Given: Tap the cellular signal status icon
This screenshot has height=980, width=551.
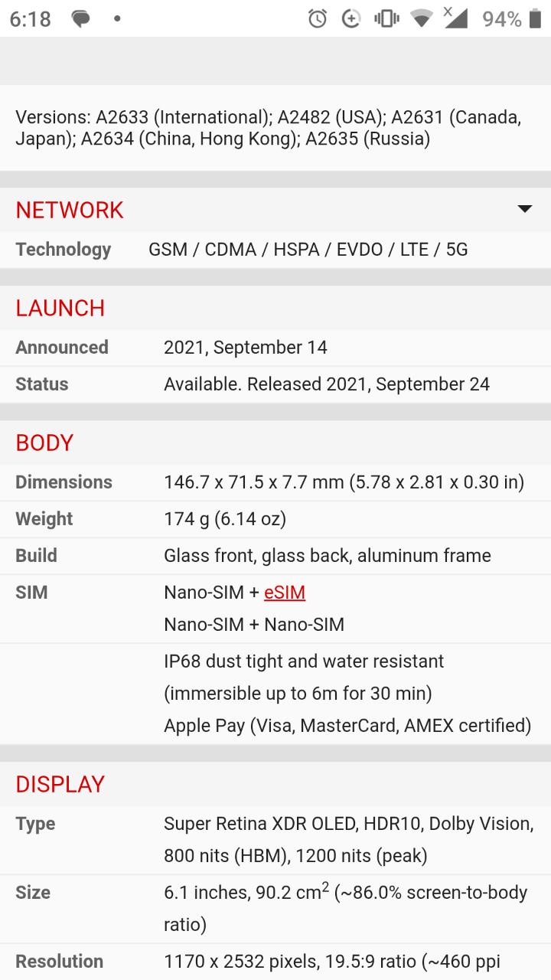Looking at the screenshot, I should coord(455,18).
